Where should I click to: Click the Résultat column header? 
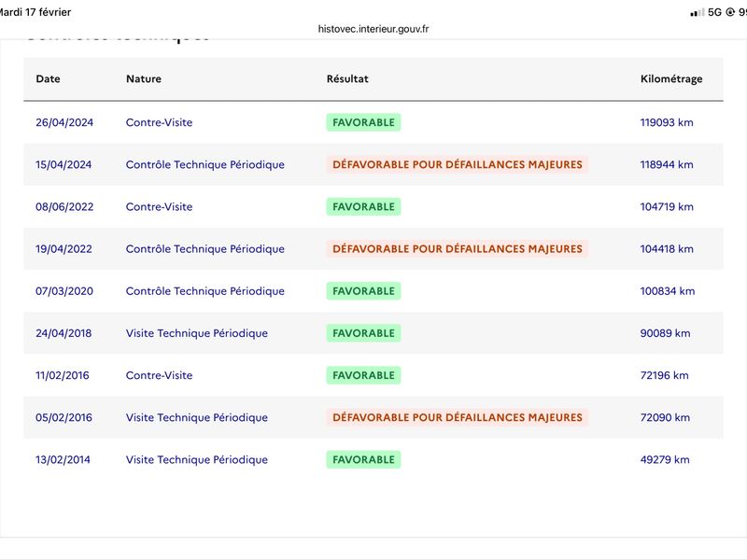tap(347, 79)
